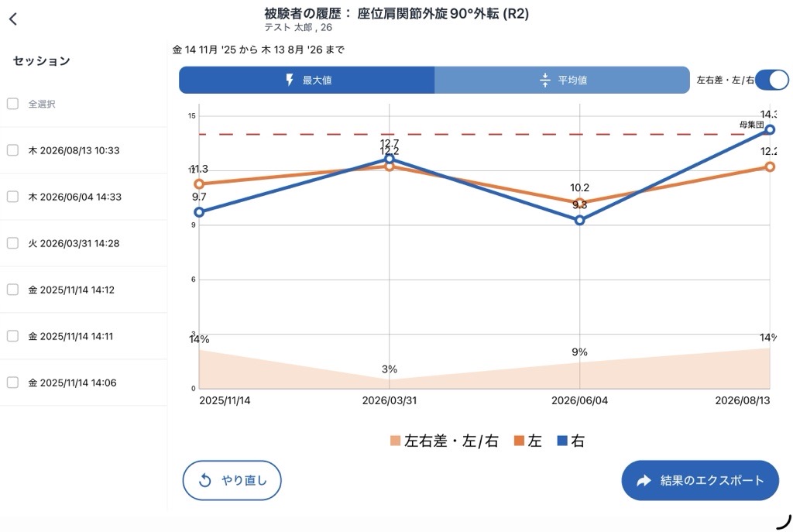Image resolution: width=793 pixels, height=532 pixels.
Task: Click the share arrow icon in export button
Action: [644, 480]
